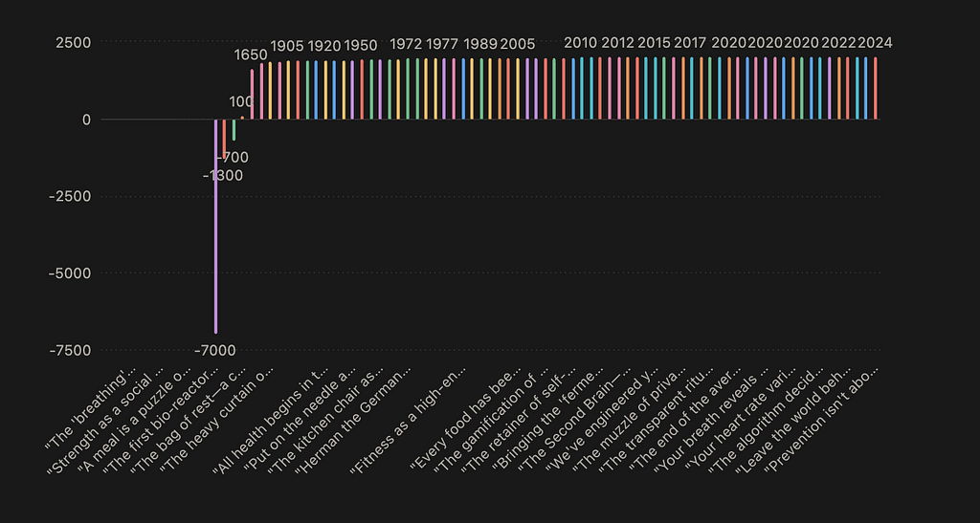Select the 2015 data label
Image resolution: width=980 pixels, height=523 pixels.
click(x=654, y=43)
